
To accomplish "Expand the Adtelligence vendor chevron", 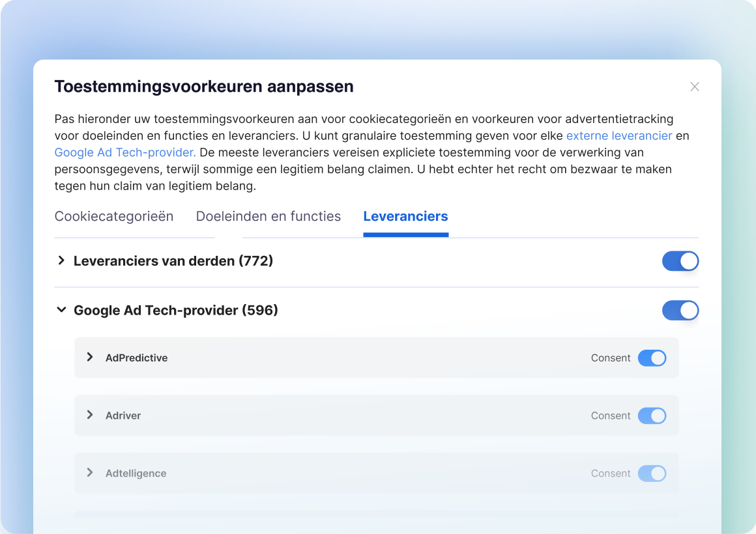I will pos(90,473).
